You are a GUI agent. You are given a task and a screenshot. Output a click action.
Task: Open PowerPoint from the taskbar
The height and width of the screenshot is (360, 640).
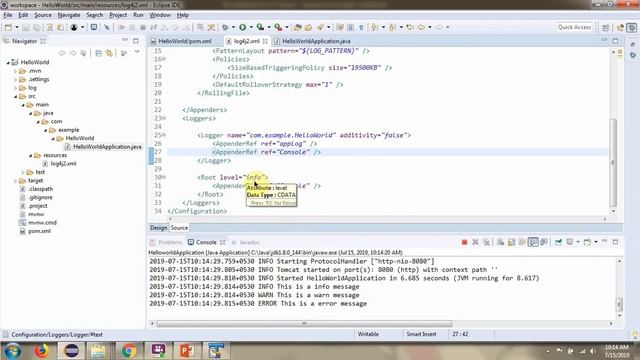coord(187,351)
